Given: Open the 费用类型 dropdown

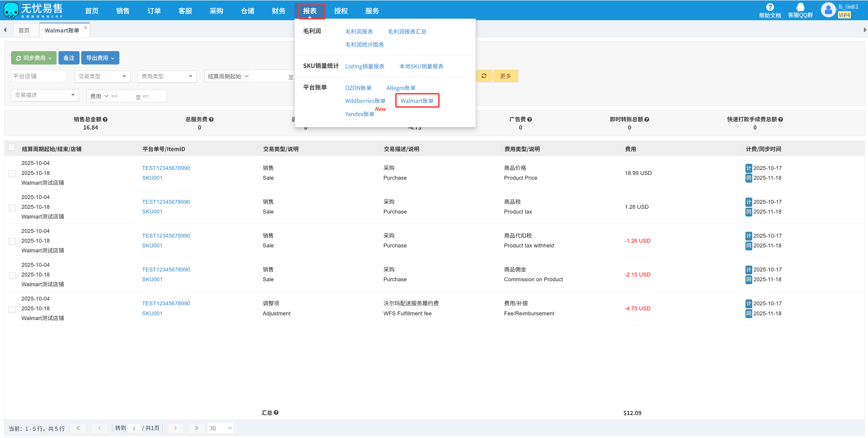Looking at the screenshot, I should click(167, 76).
